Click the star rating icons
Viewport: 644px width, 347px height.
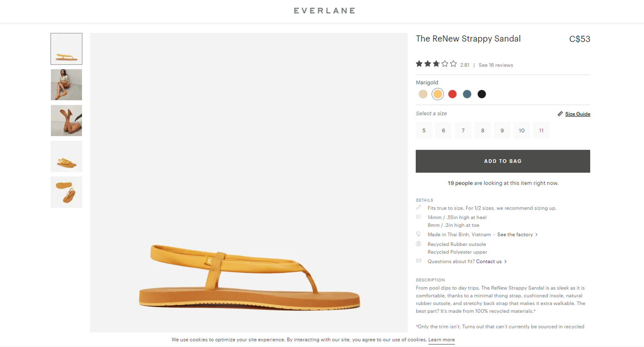click(x=436, y=64)
